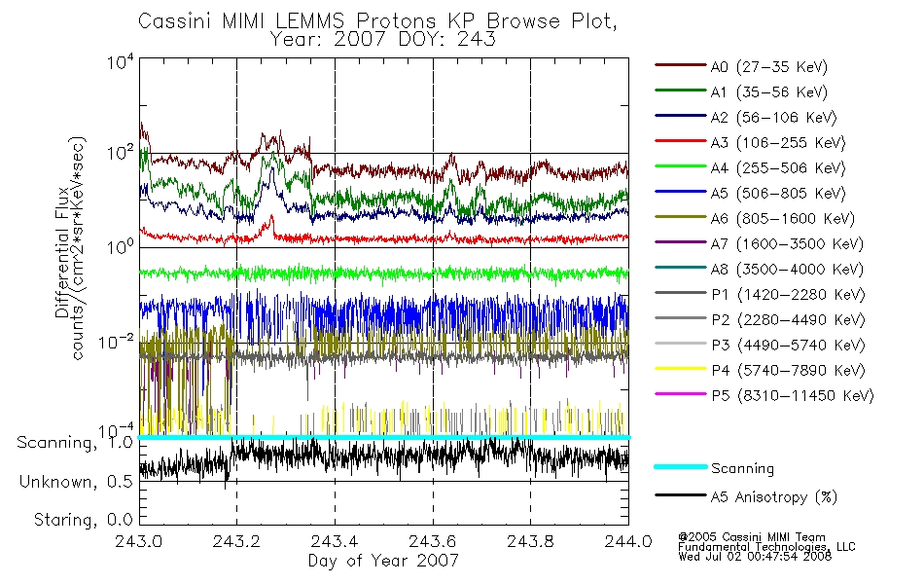Viewport: 924px width, 584px height.
Task: Click the A5 (506-805 KeV) legend label
Action: pos(778,194)
